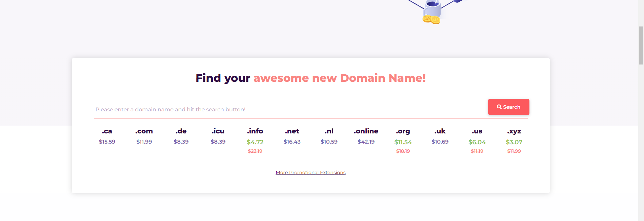This screenshot has width=644, height=221.
Task: Select the .xyz domain extension
Action: 514,131
